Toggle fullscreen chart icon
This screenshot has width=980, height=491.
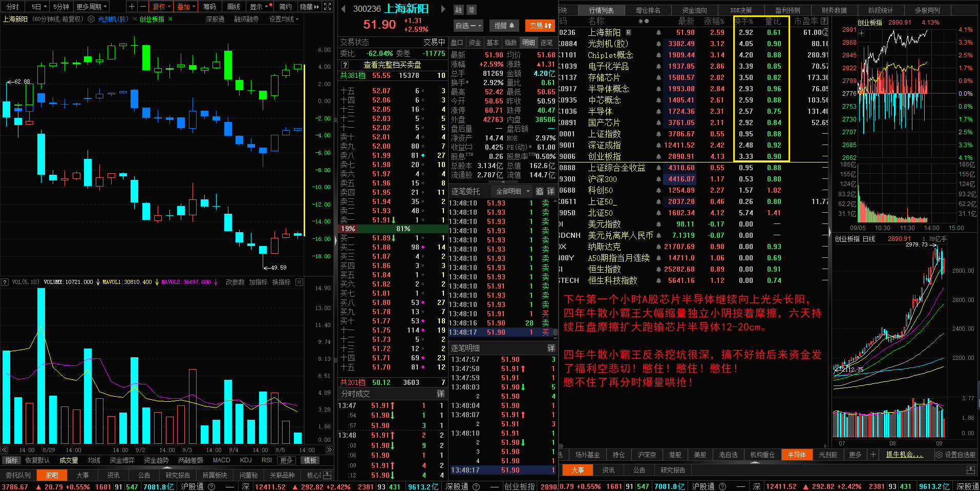point(328,7)
